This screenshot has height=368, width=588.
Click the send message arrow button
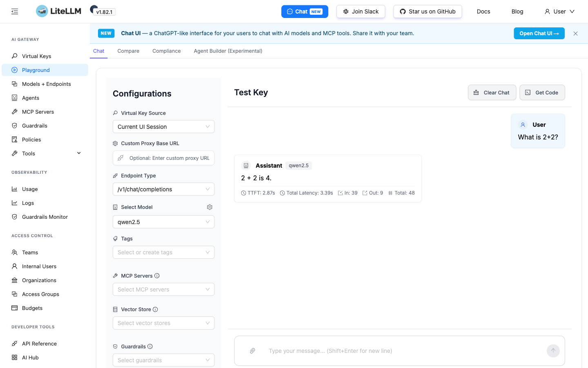click(x=553, y=351)
